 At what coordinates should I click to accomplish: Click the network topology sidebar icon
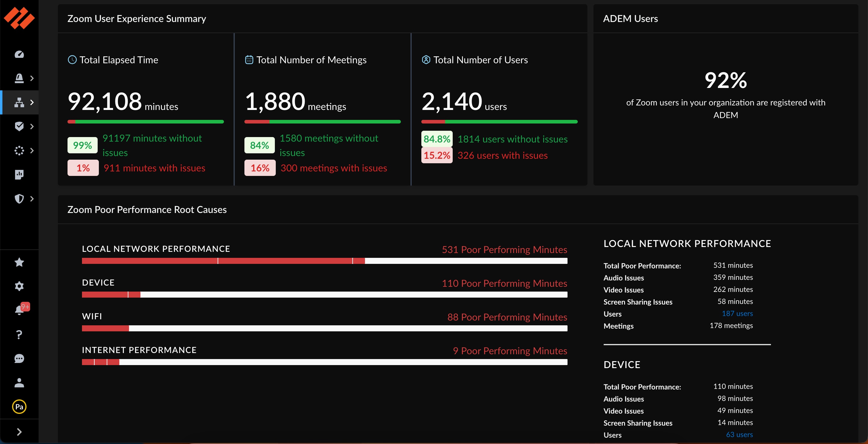click(19, 102)
